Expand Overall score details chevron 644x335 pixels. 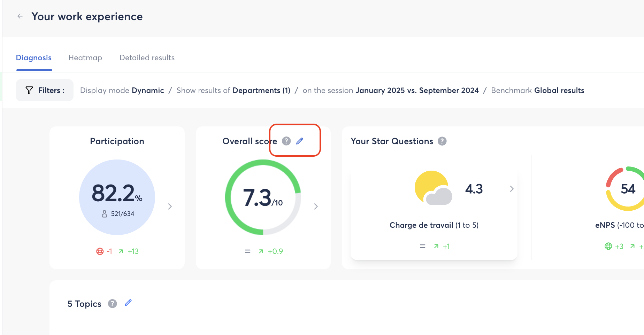tap(316, 207)
